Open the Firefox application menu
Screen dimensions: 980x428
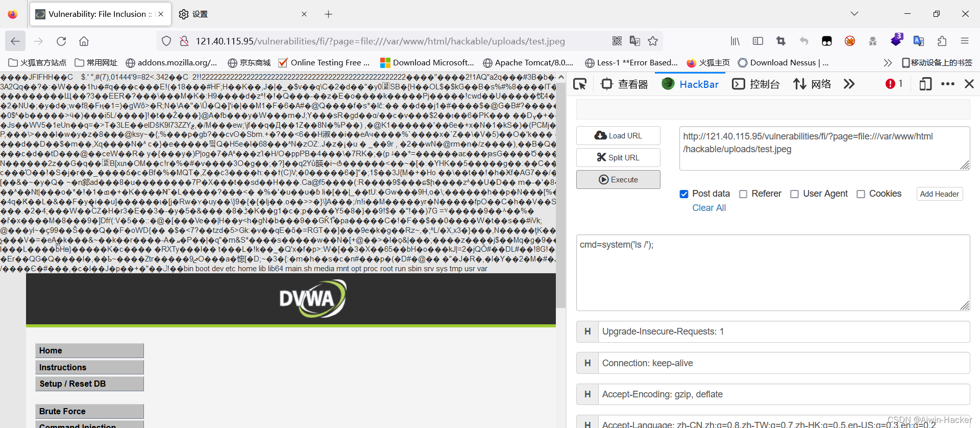click(x=965, y=41)
